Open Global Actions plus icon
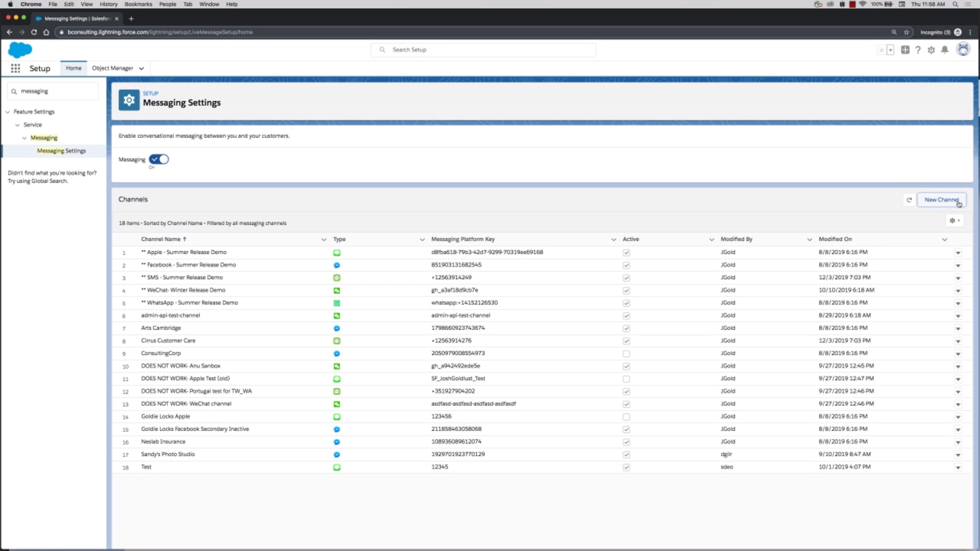Image resolution: width=980 pixels, height=551 pixels. point(905,50)
